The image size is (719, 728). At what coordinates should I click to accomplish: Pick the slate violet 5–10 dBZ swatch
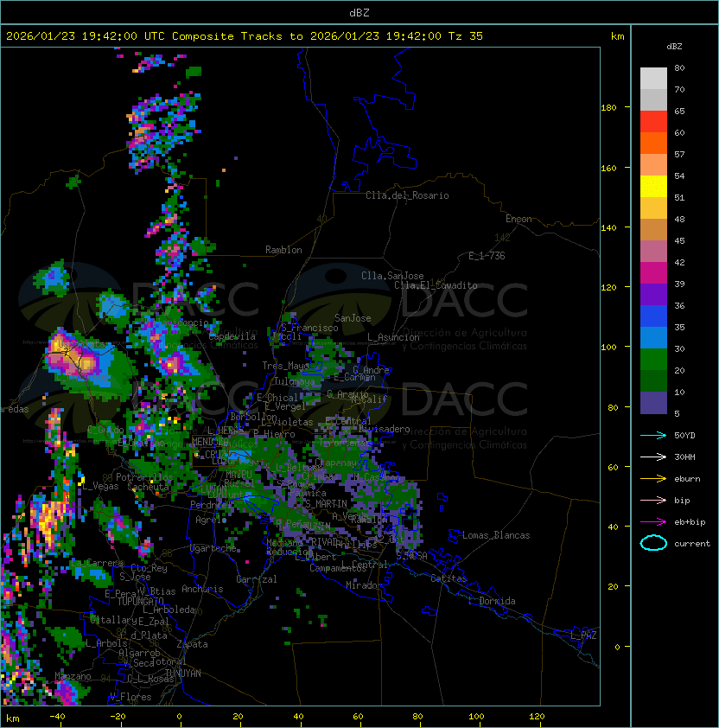[653, 403]
